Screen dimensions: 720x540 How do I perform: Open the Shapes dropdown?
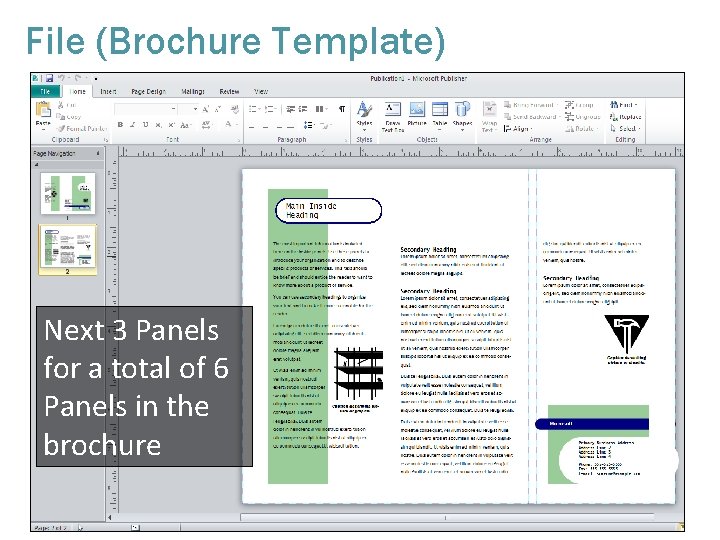462,117
